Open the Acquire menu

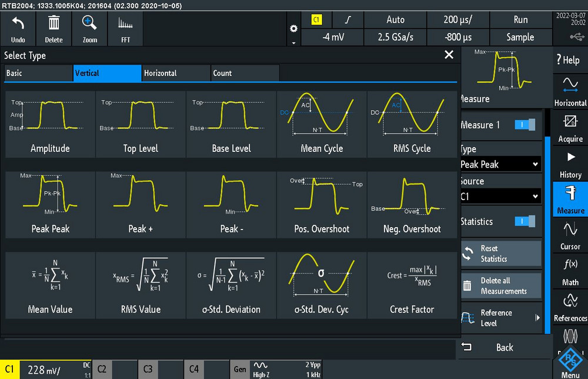[570, 128]
